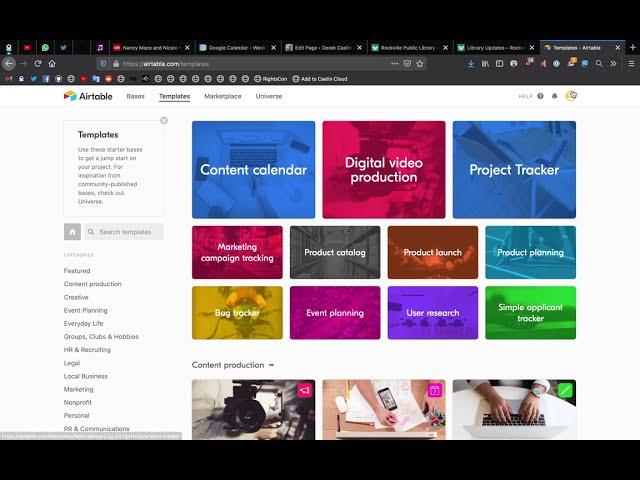Open the HELP menu

tap(525, 96)
